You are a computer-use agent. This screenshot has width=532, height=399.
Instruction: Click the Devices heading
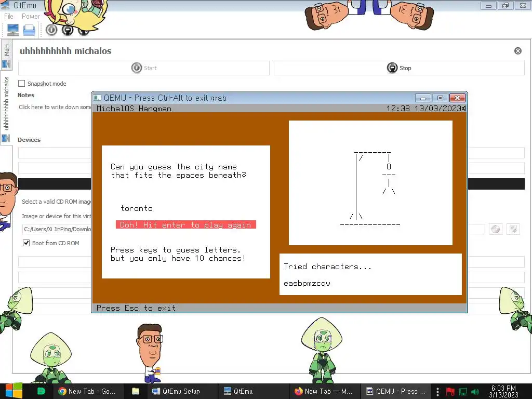pyautogui.click(x=29, y=140)
